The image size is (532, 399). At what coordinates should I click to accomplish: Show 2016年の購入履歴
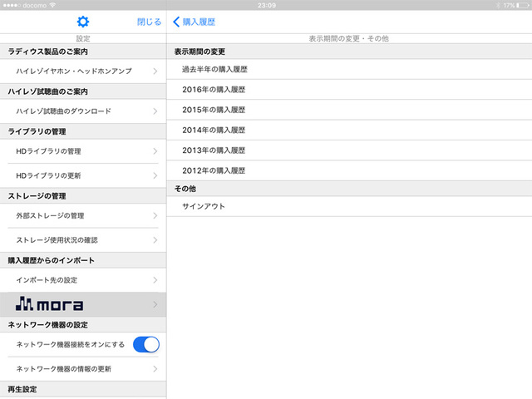(349, 90)
